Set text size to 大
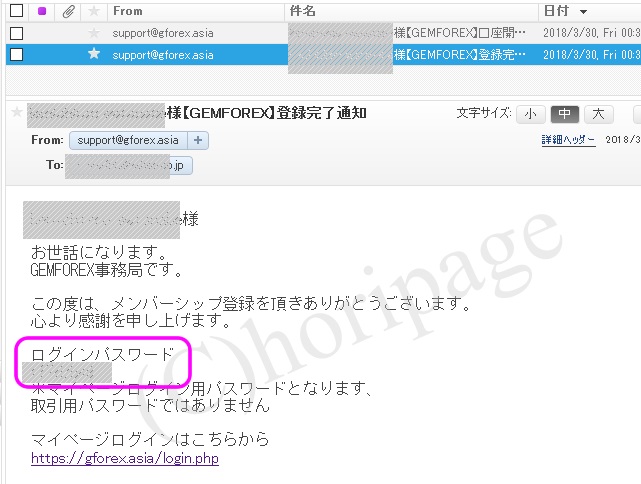641x484 pixels. pos(598,114)
